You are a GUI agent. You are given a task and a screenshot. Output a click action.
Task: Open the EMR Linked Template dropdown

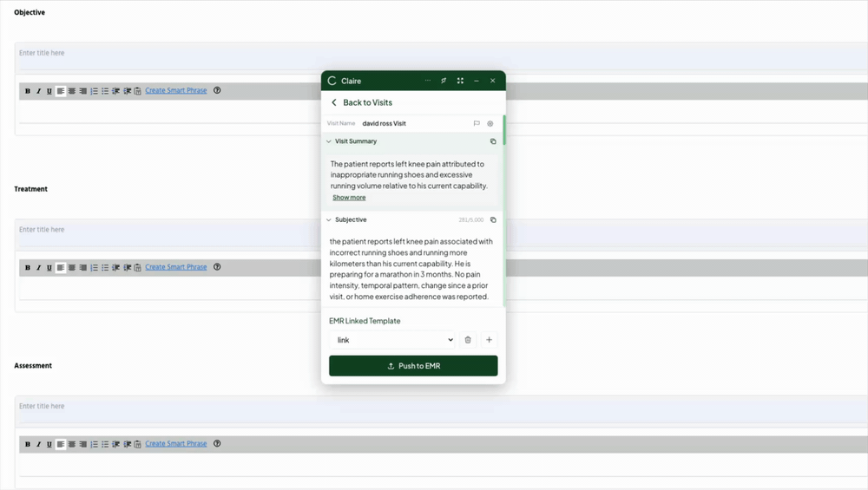coord(392,340)
